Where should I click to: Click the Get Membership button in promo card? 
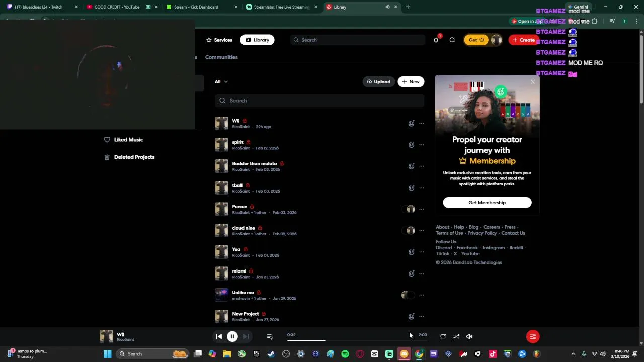click(487, 202)
